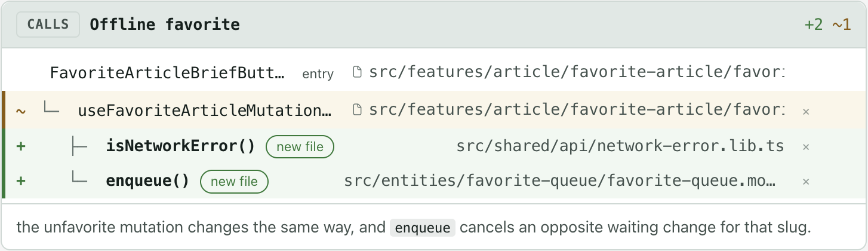Open the entry row's favorite-article file path
The width and height of the screenshot is (868, 251).
coord(577,74)
